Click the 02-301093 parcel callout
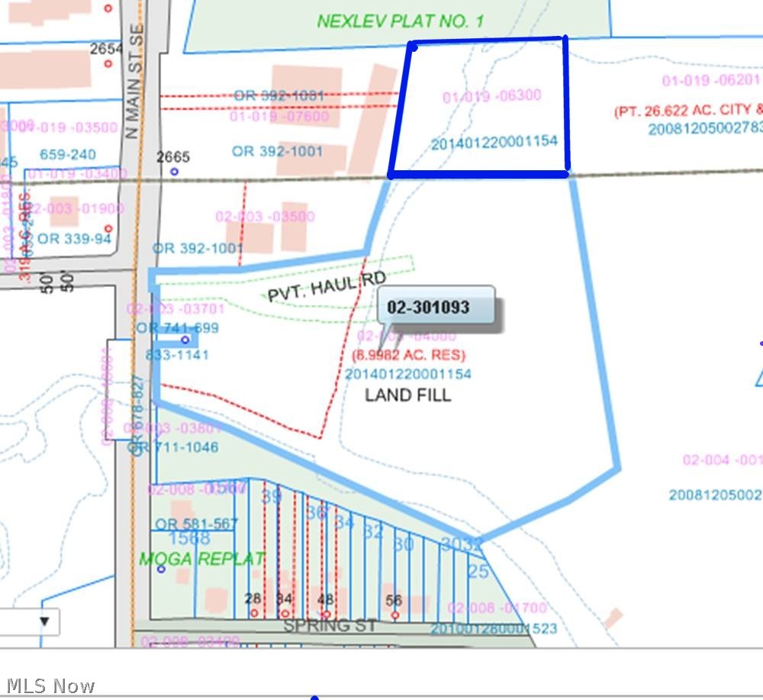This screenshot has height=700, width=763. tap(436, 307)
